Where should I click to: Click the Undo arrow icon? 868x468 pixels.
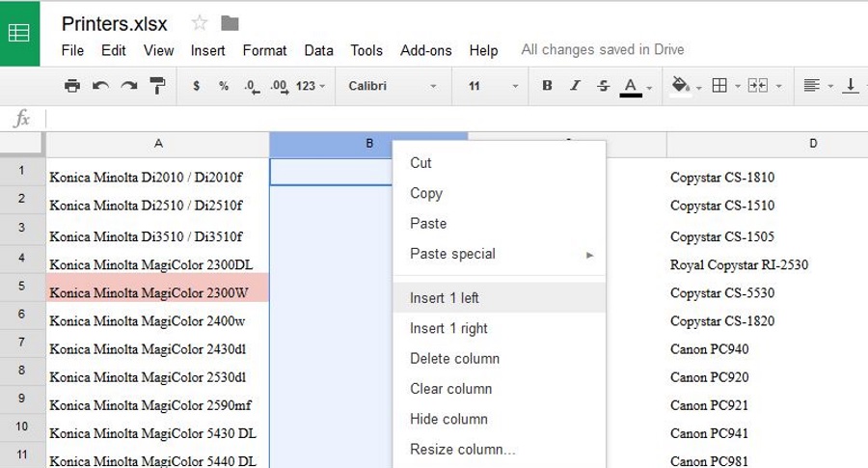tap(100, 86)
